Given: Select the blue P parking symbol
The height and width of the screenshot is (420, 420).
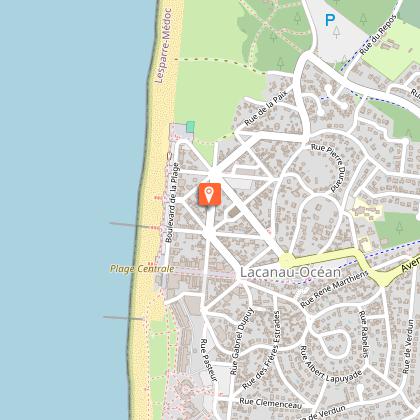Looking at the screenshot, I should coord(330,21).
